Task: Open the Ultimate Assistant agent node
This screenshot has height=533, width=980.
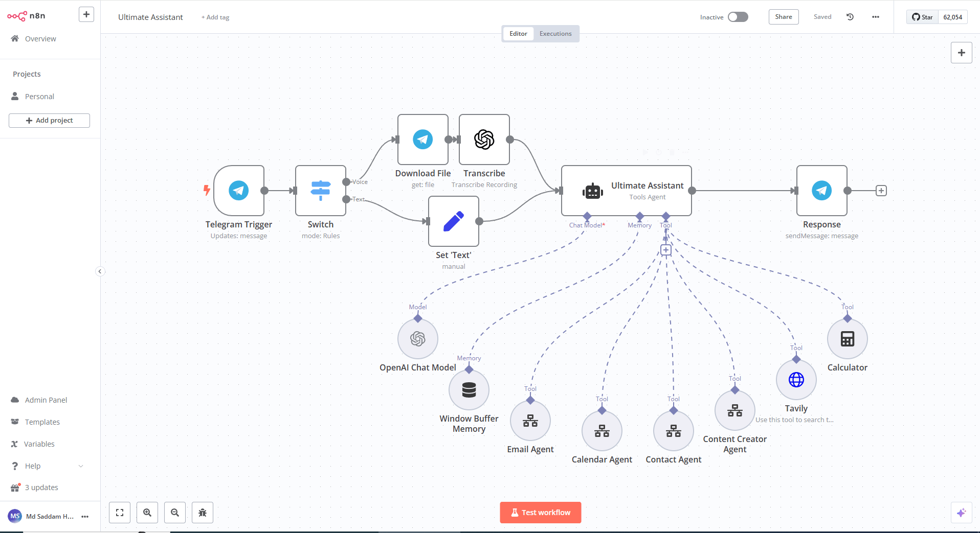Action: [627, 191]
